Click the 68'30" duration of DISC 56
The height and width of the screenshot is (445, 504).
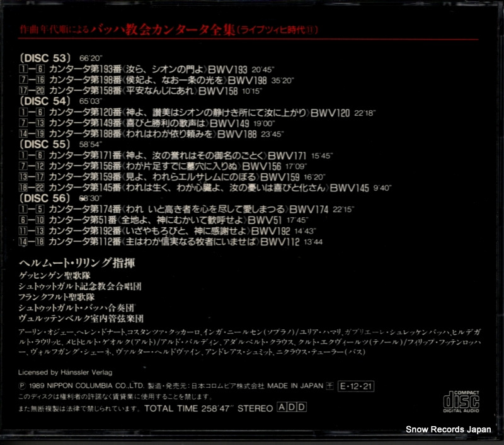(x=91, y=198)
